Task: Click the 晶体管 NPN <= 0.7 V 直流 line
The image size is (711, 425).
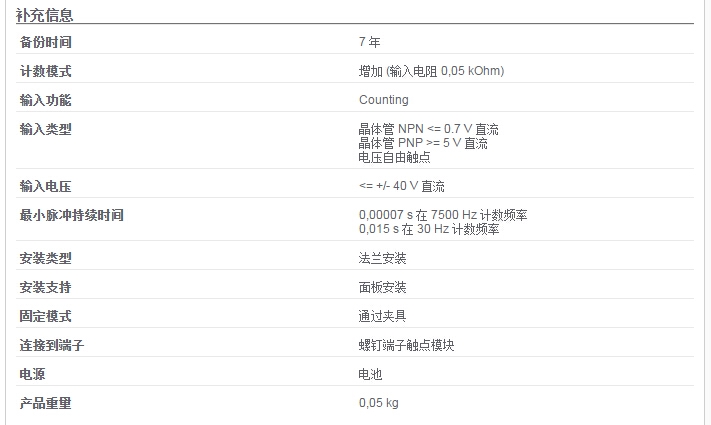Action: tap(429, 129)
